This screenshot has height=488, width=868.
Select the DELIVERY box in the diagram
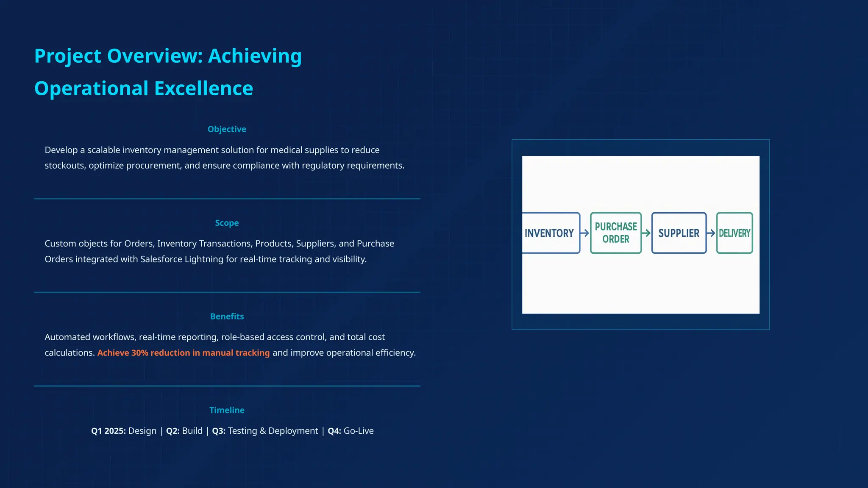[x=734, y=233]
